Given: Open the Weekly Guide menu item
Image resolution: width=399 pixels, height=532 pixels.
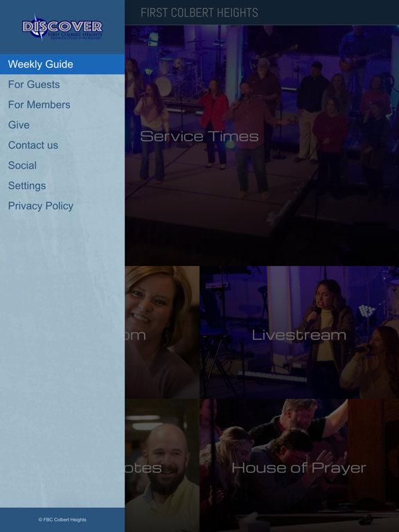Looking at the screenshot, I should tap(62, 64).
